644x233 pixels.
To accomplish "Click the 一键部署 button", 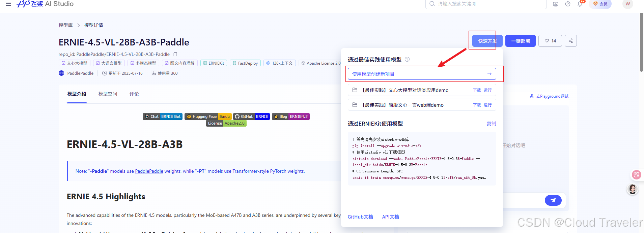I will tap(521, 41).
